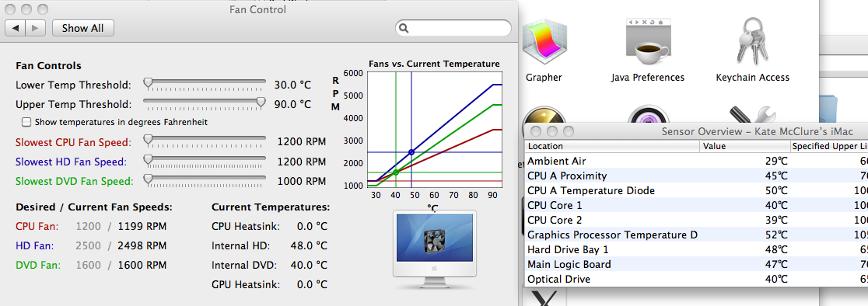
Task: Click the DVD Fan label
Action: point(38,265)
